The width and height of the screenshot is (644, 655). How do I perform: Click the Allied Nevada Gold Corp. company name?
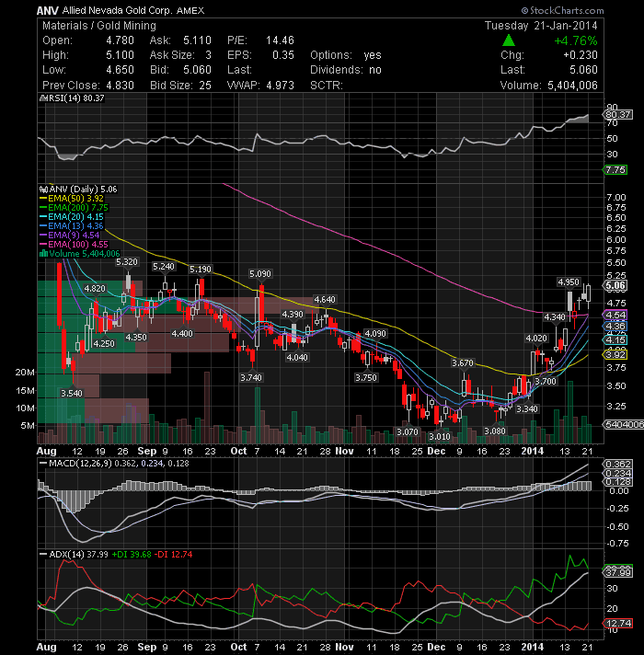(x=118, y=10)
